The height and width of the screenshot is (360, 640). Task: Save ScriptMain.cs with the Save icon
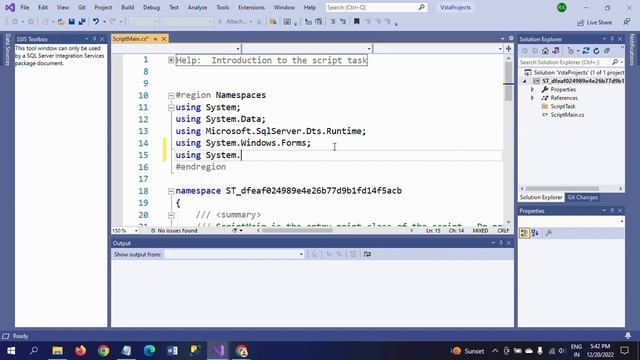click(71, 22)
